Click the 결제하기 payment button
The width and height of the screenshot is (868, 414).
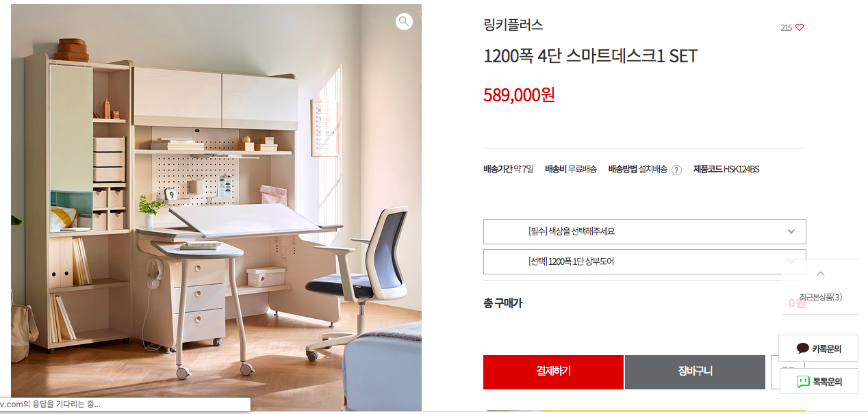[x=553, y=372]
